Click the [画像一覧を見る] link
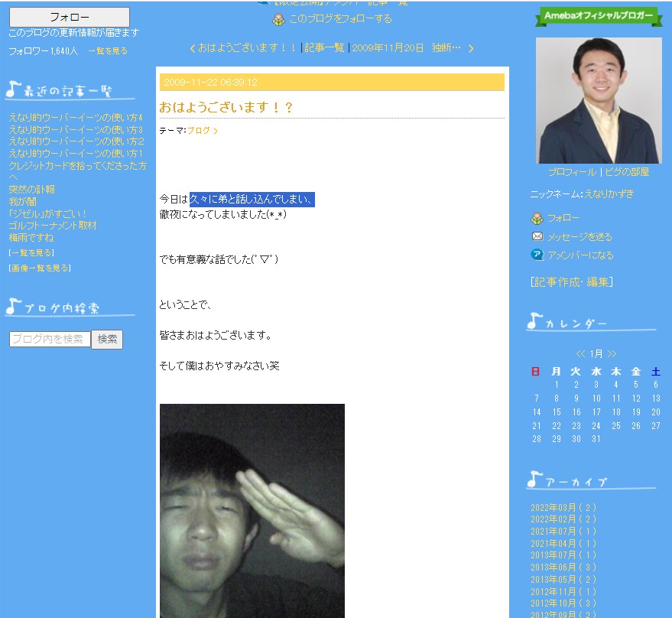The image size is (672, 618). pyautogui.click(x=40, y=268)
